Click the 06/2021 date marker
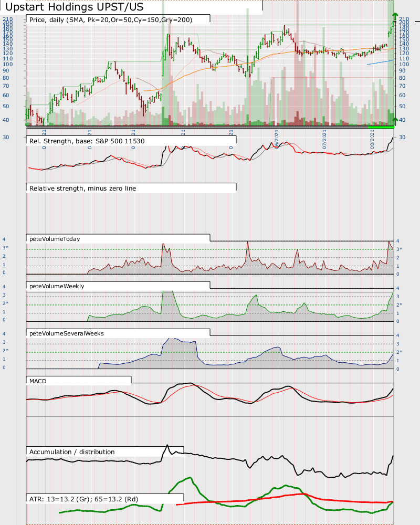This screenshot has height=525, width=420. coord(277,140)
